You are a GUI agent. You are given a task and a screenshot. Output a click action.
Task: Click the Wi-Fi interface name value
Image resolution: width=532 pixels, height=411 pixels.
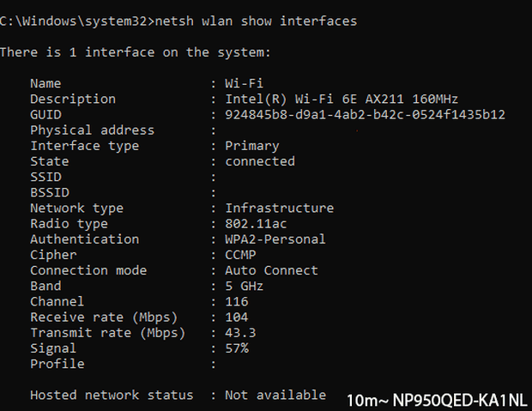245,83
